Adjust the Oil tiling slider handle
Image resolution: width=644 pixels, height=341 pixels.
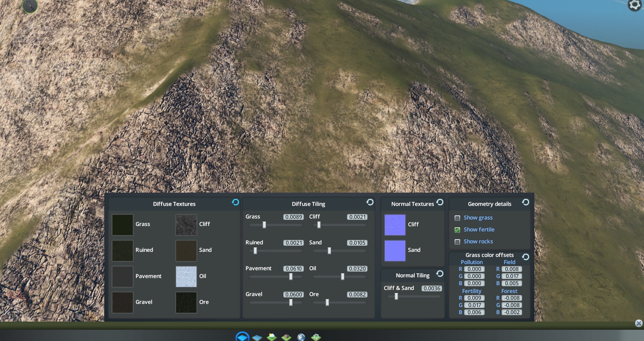[x=343, y=276]
